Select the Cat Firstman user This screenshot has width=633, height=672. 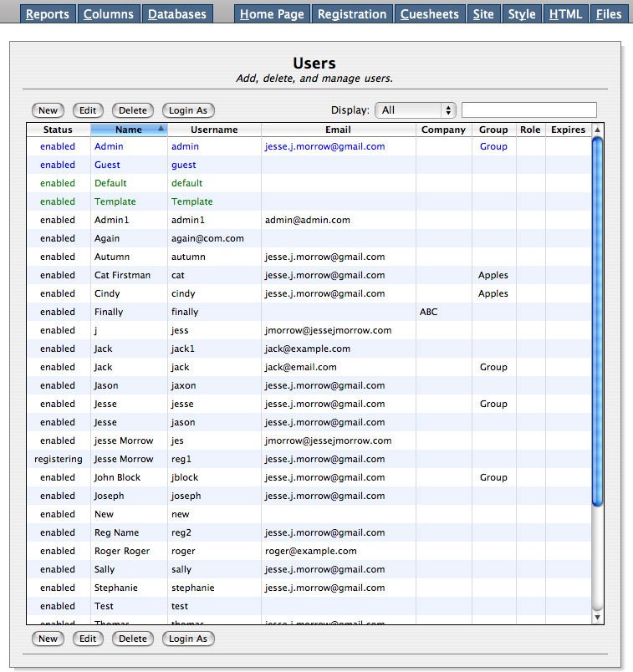coord(122,275)
